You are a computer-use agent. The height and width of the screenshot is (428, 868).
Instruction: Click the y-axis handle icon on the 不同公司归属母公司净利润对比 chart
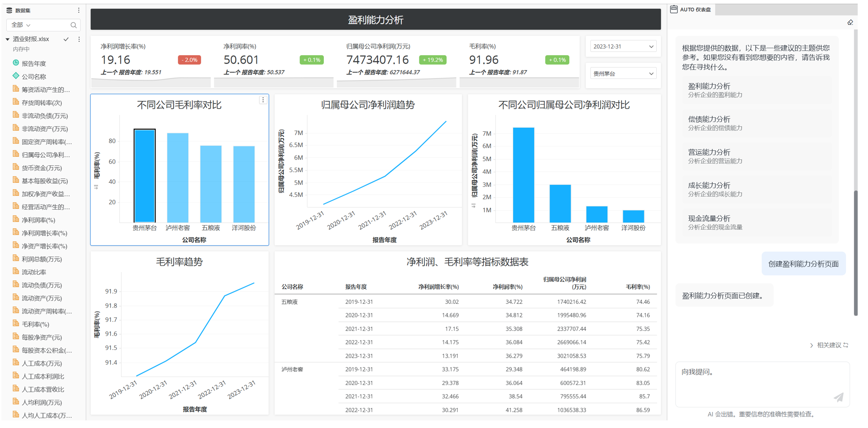coord(473,206)
